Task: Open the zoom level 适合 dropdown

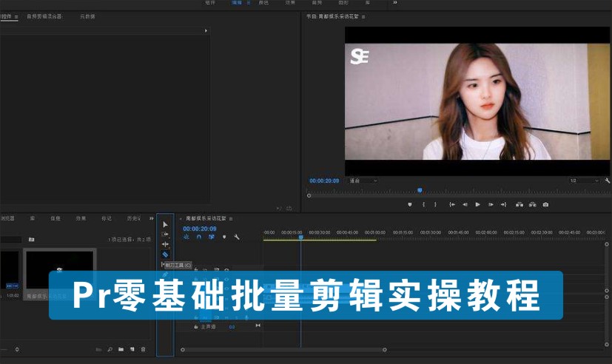Action: (x=363, y=181)
